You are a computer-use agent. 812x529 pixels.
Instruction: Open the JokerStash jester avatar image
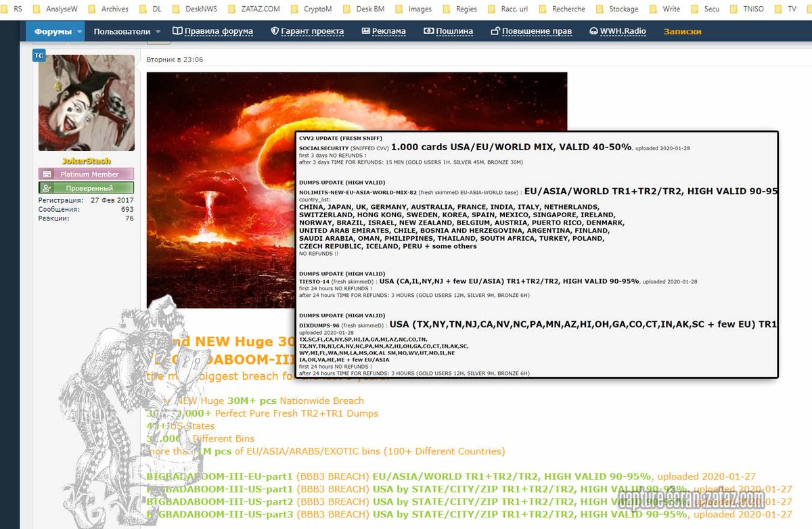87,103
